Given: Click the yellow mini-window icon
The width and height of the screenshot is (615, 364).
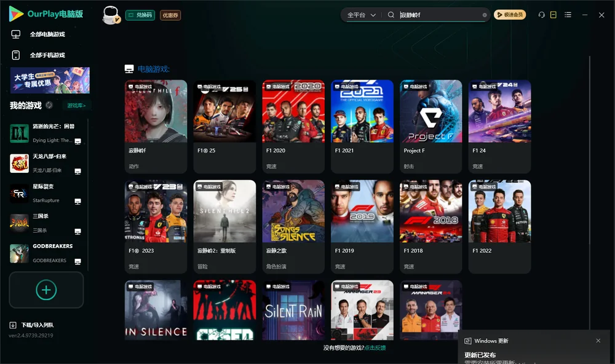Looking at the screenshot, I should coord(553,15).
